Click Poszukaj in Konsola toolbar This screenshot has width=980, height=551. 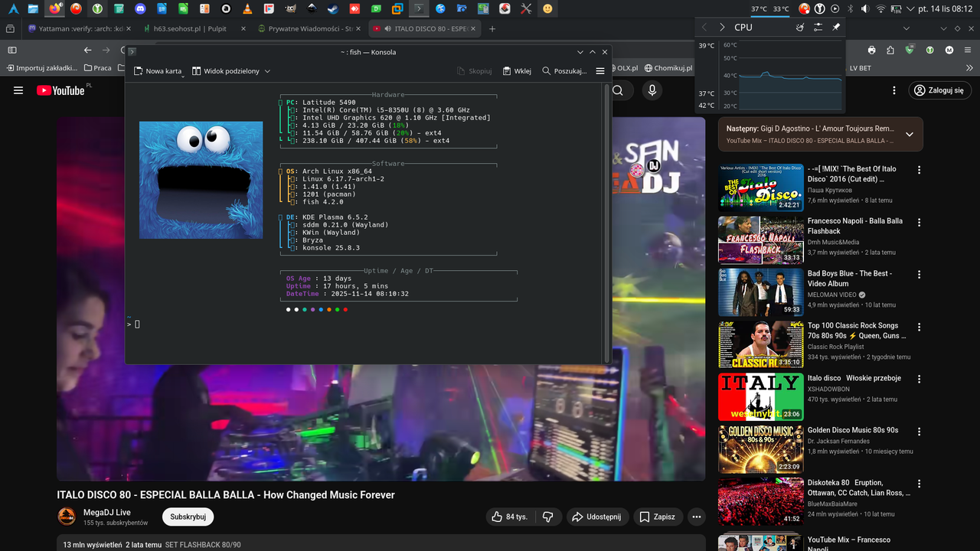pyautogui.click(x=563, y=71)
